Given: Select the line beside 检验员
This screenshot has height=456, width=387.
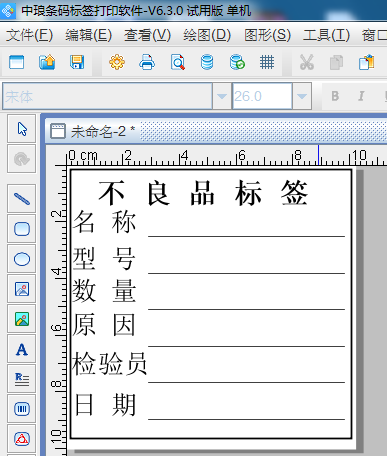Looking at the screenshot, I should (246, 382).
